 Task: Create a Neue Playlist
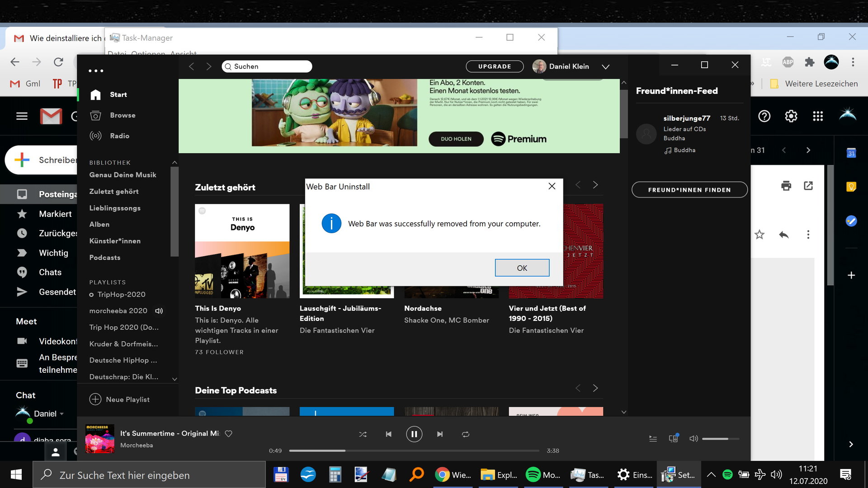point(120,399)
